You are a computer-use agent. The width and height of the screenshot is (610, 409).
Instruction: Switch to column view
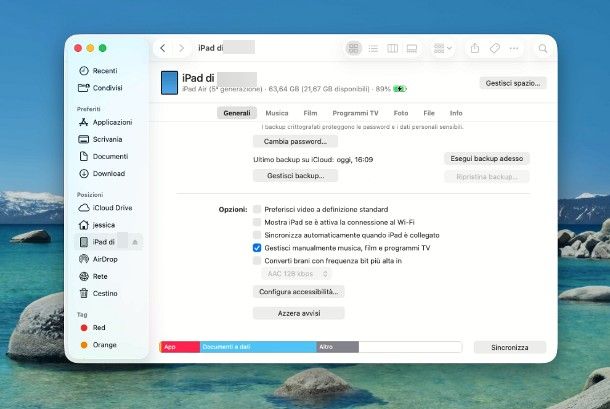click(393, 48)
